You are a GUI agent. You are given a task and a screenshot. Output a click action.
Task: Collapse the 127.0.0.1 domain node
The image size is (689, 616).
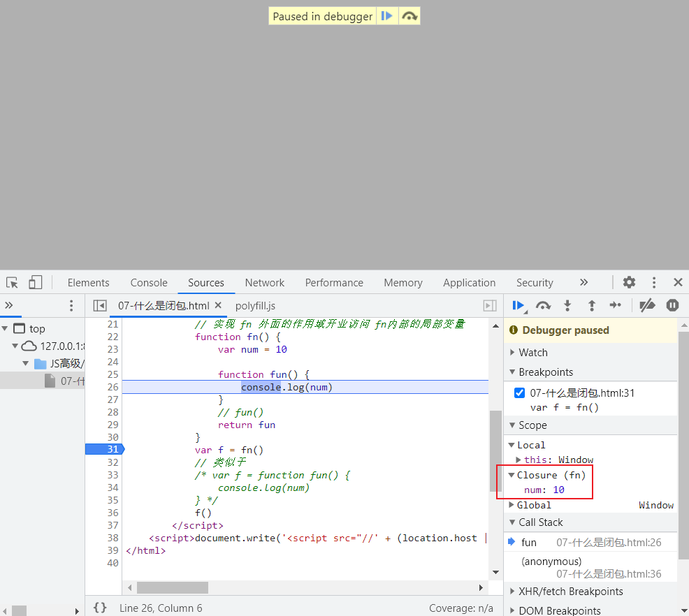(15, 346)
